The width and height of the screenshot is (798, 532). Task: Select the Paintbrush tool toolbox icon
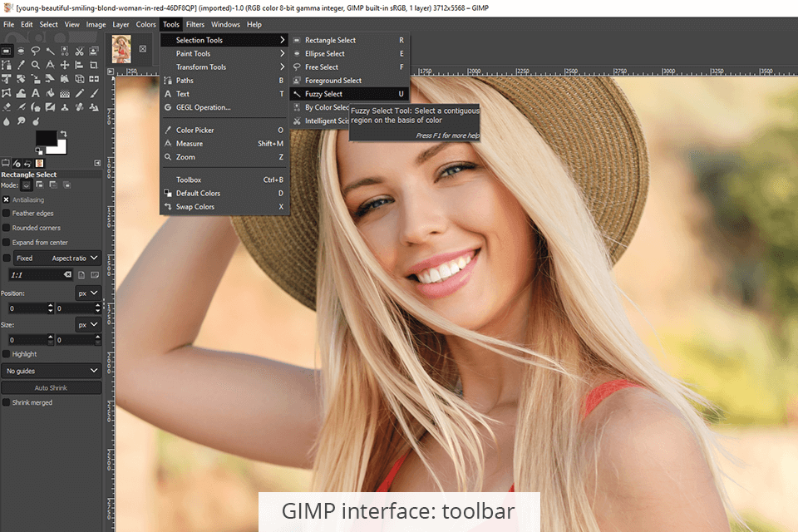[94, 92]
